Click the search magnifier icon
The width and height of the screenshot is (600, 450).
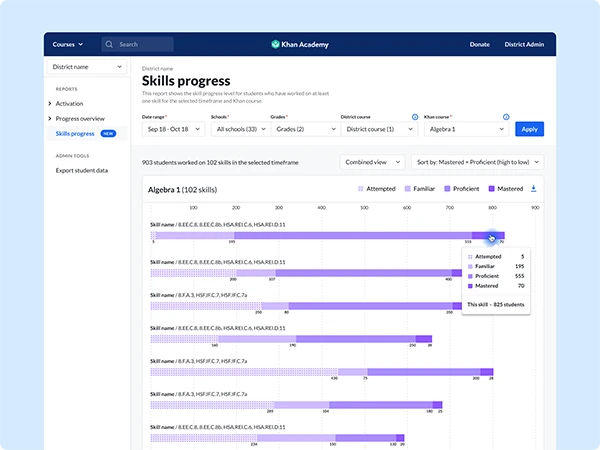click(x=109, y=44)
